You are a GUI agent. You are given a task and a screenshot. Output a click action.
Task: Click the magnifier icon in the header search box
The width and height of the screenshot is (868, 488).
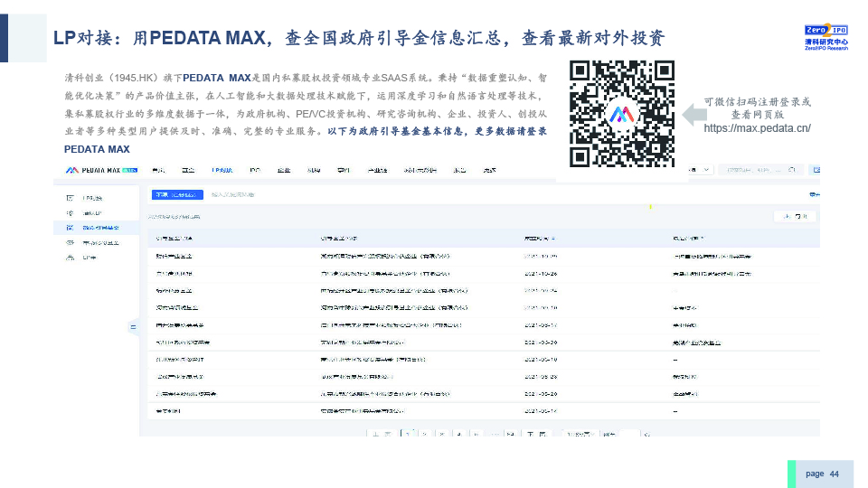[792, 170]
